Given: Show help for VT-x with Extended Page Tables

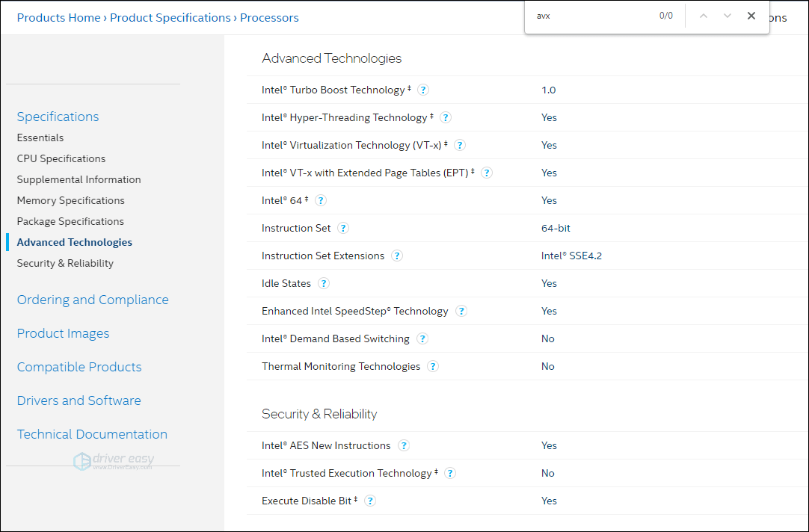Looking at the screenshot, I should click(487, 173).
